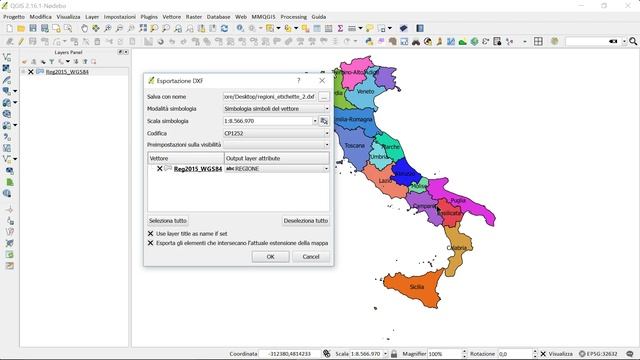Open the EPSG:32632 CRS status button
Screen dimensions: 640x360
click(x=598, y=354)
